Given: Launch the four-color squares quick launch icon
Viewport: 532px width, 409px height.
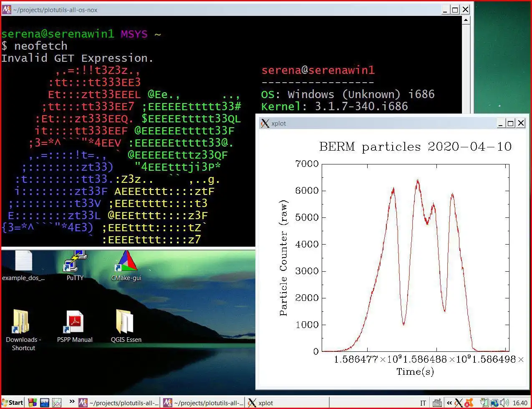Looking at the screenshot, I should [x=32, y=403].
